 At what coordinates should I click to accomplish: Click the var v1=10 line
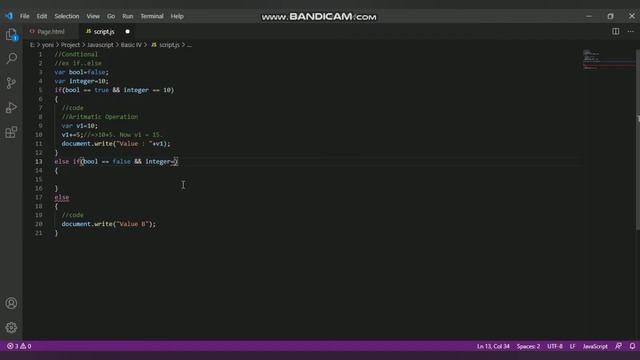[x=80, y=126]
